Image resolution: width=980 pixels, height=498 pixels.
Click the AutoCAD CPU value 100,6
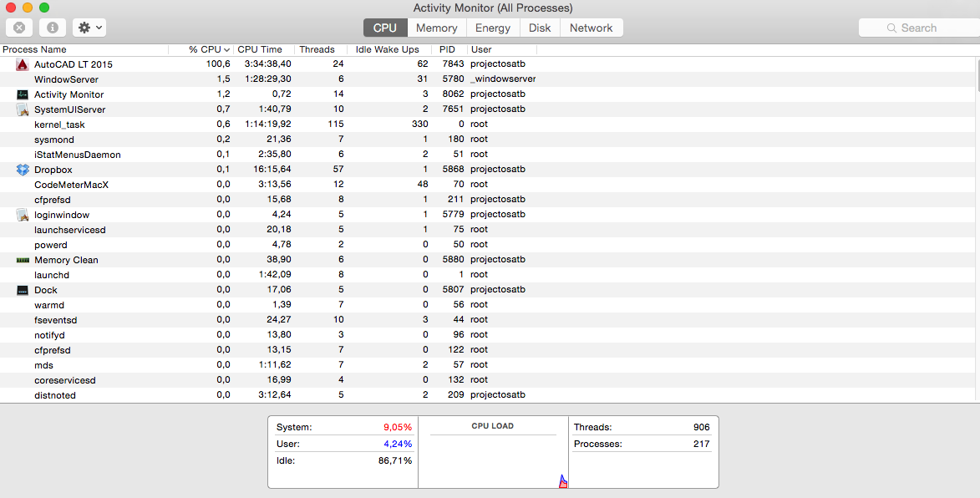click(x=218, y=64)
